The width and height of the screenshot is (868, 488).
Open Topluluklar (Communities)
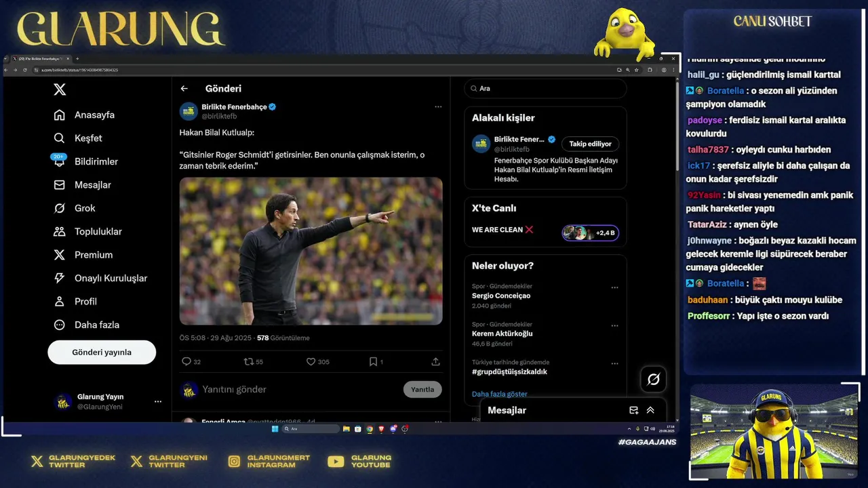click(x=87, y=231)
